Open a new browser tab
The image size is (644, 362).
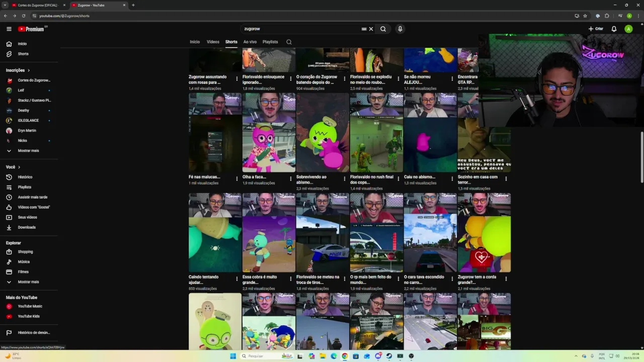133,5
